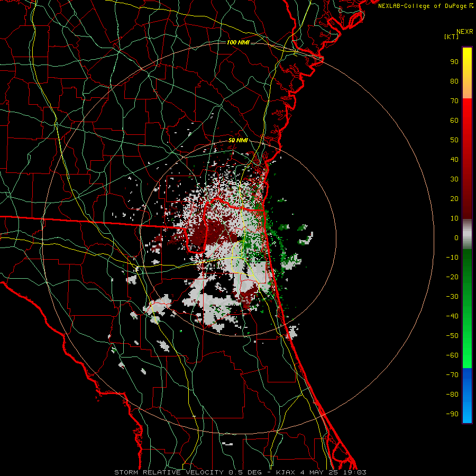Click the 40 value on velocity scale
This screenshot has height=476, width=476.
click(454, 159)
